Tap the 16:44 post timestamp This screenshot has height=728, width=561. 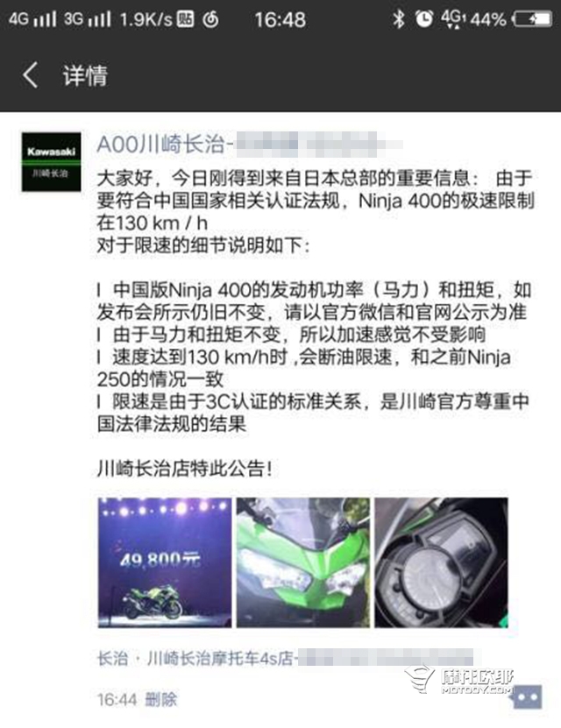pos(117,699)
